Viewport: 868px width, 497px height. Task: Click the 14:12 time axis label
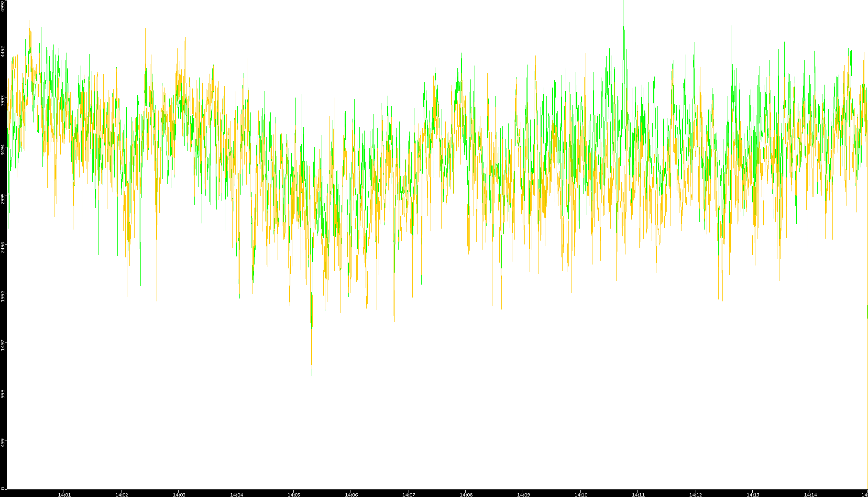695,495
